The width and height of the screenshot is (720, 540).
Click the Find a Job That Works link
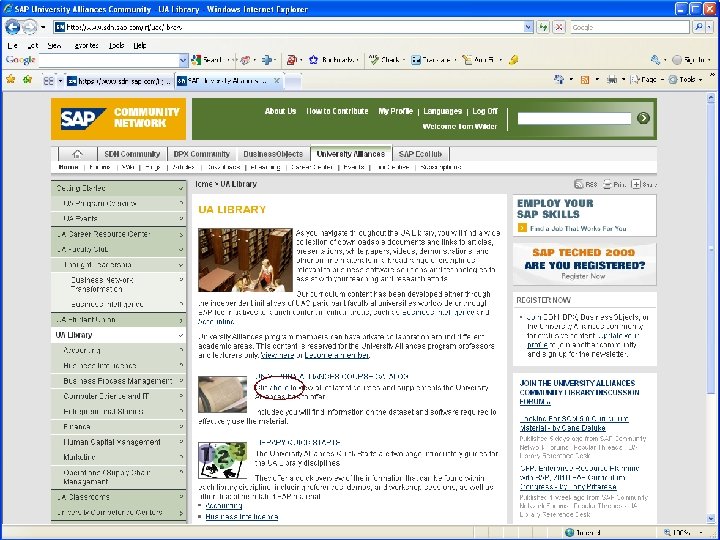pos(578,228)
